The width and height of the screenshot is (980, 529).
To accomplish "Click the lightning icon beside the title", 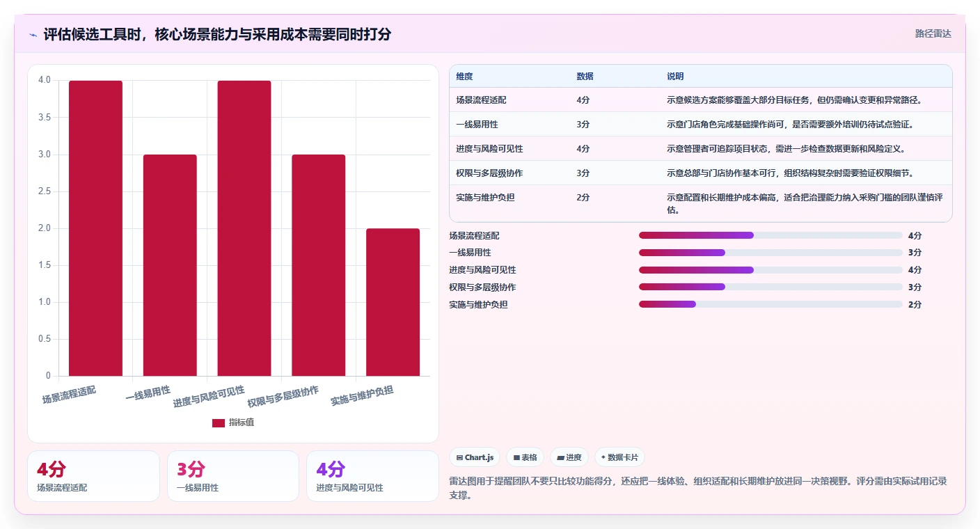I will [33, 34].
